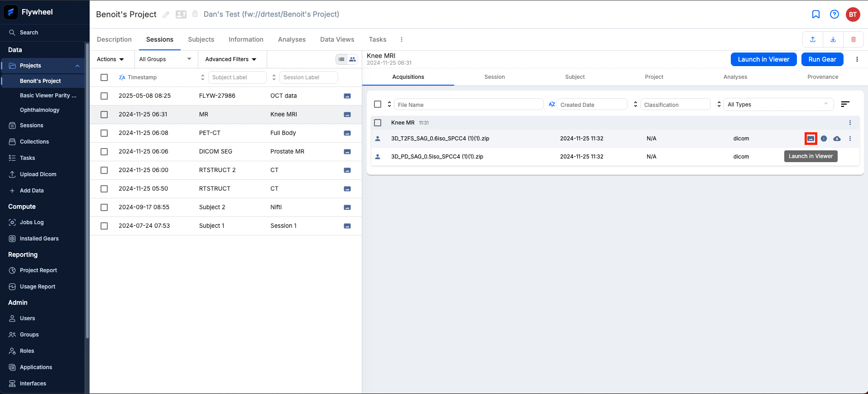Screen dimensions: 868x394
Task: Open the session kebab menu beside Run Gear
Action: click(x=857, y=59)
